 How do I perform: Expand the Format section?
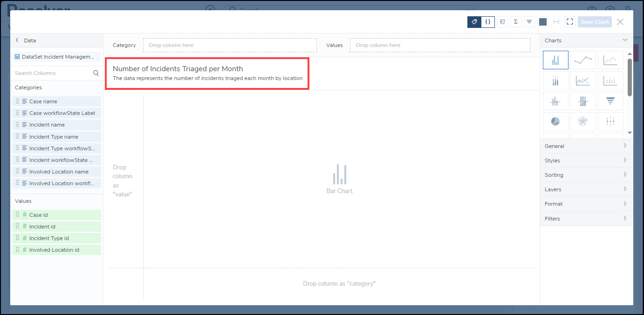[x=586, y=204]
